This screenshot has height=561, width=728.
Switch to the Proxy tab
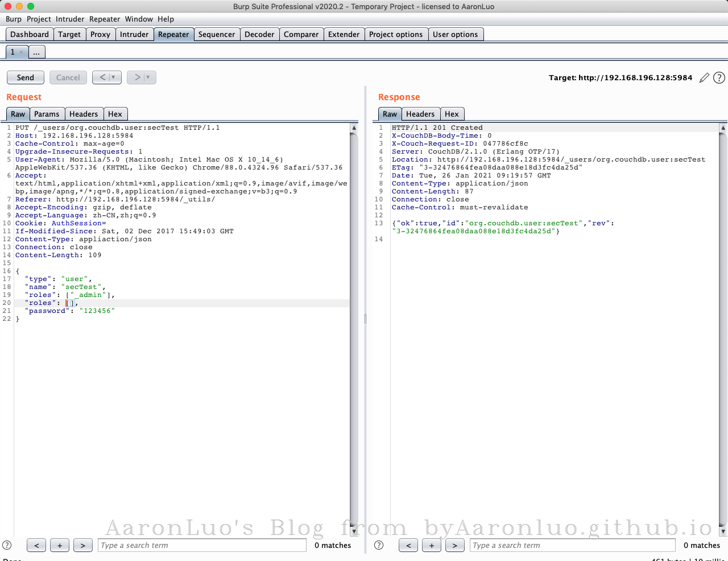coord(100,34)
